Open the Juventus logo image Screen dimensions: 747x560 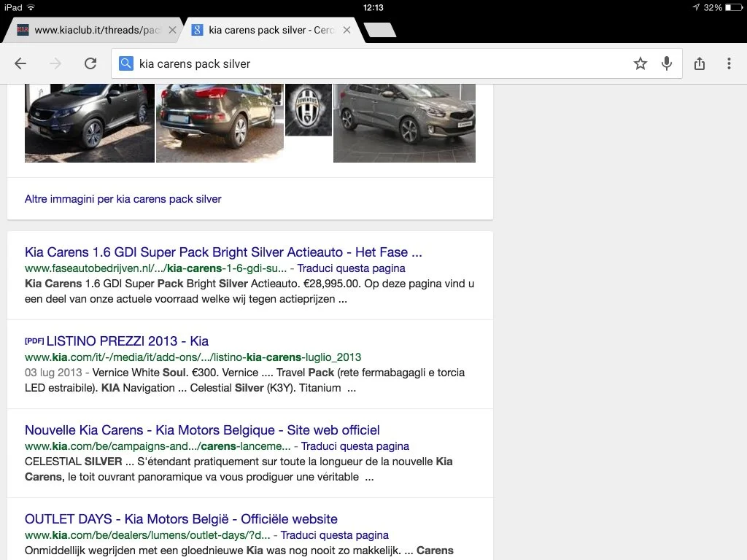coord(309,110)
